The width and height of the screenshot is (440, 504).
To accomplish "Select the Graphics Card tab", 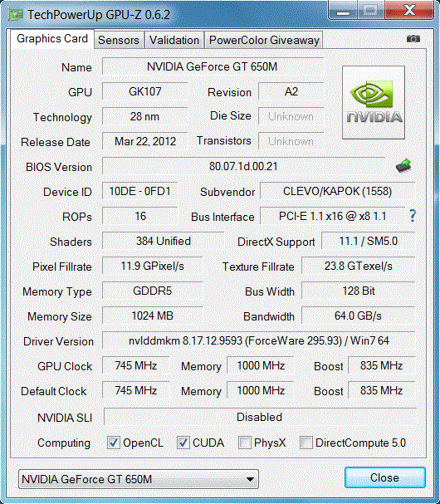I will [x=52, y=39].
